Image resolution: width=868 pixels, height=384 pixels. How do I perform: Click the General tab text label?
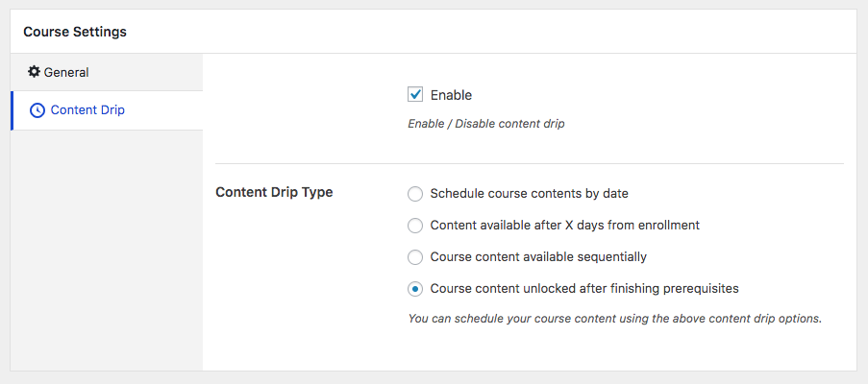click(66, 72)
